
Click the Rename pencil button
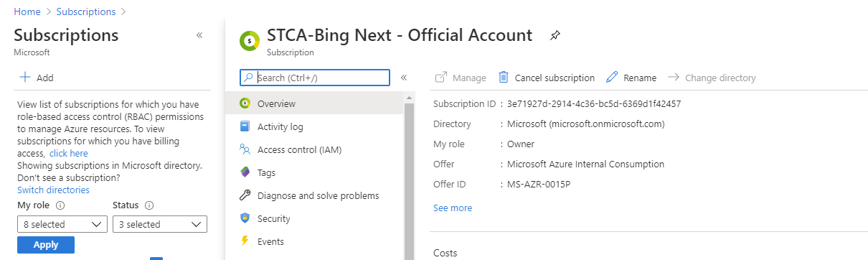coord(631,78)
